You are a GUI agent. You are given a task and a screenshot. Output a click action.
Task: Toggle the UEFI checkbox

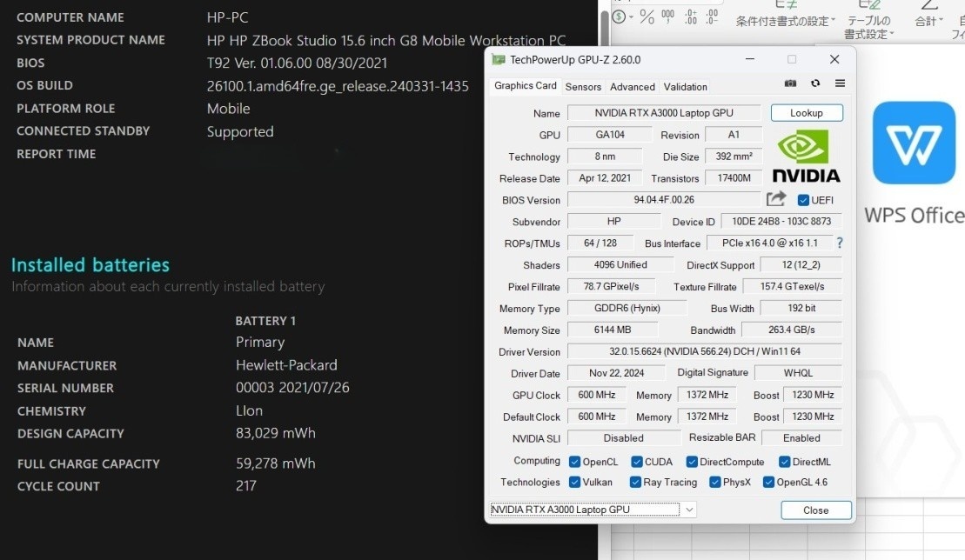point(803,200)
